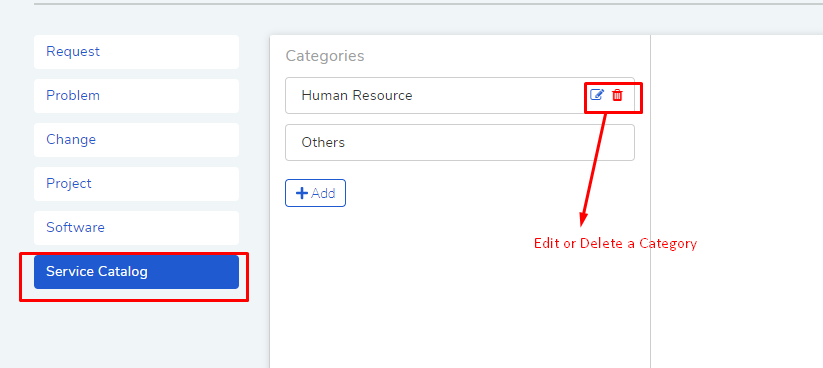This screenshot has width=823, height=368.
Task: Delete the Human Resource category via trash icon
Action: pos(618,95)
